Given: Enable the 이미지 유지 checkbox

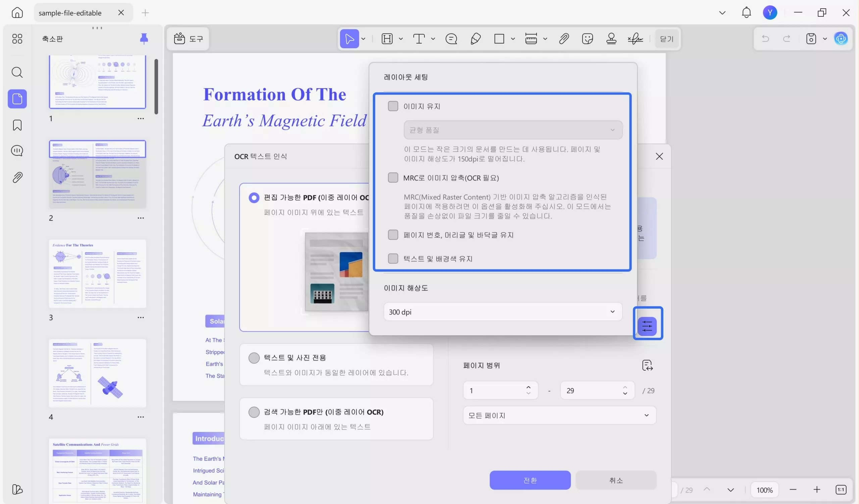Looking at the screenshot, I should coord(393,106).
